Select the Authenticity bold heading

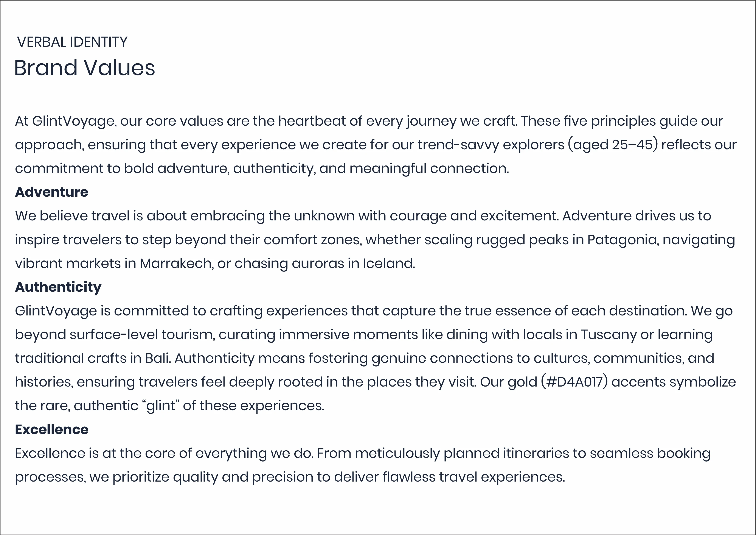click(x=58, y=287)
